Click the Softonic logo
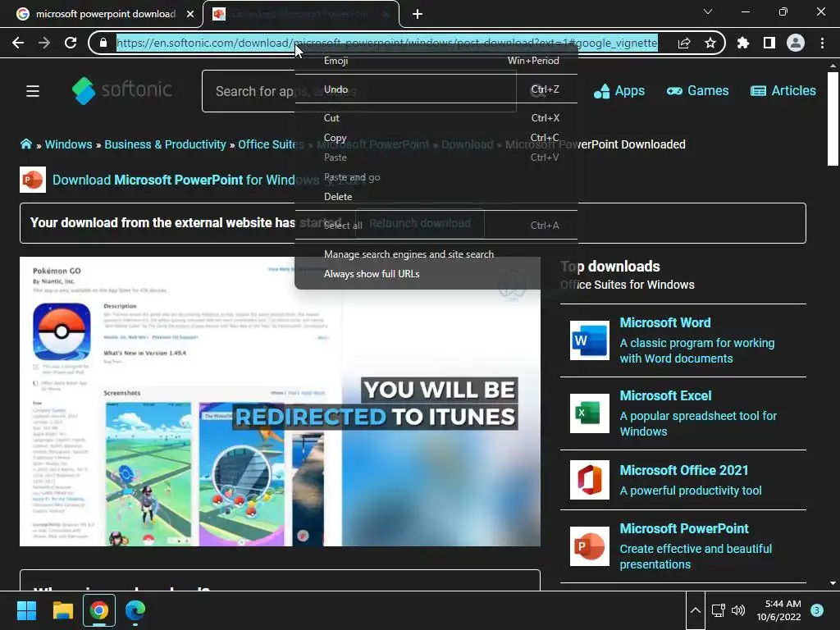Image resolution: width=840 pixels, height=630 pixels. (122, 90)
